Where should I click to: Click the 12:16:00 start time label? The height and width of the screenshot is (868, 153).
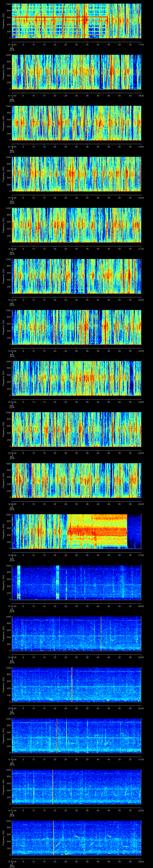pos(12,44)
